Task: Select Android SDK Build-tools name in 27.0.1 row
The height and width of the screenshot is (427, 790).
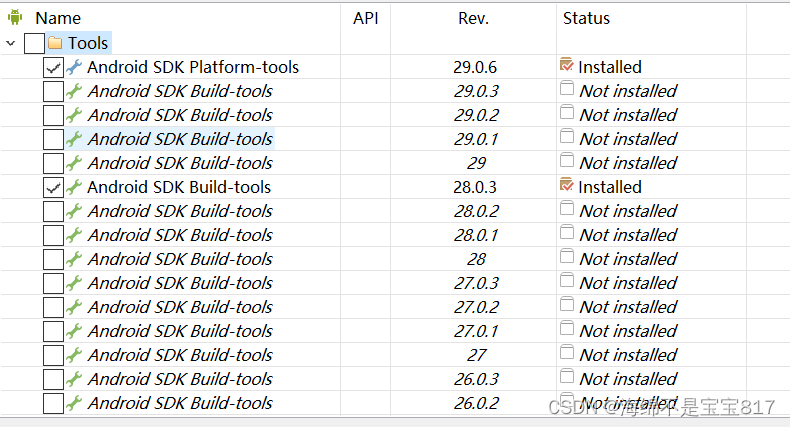Action: 180,331
